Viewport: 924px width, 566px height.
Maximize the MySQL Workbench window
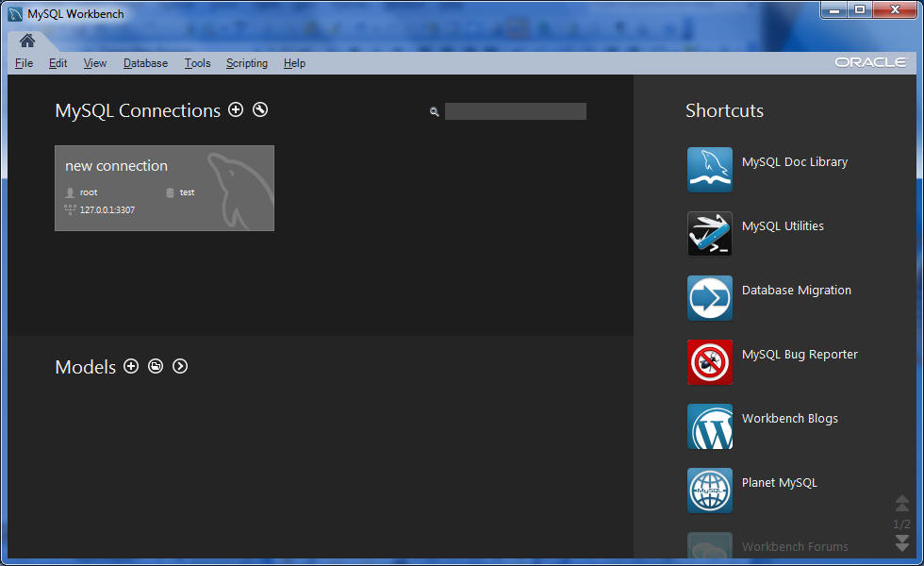tap(860, 9)
